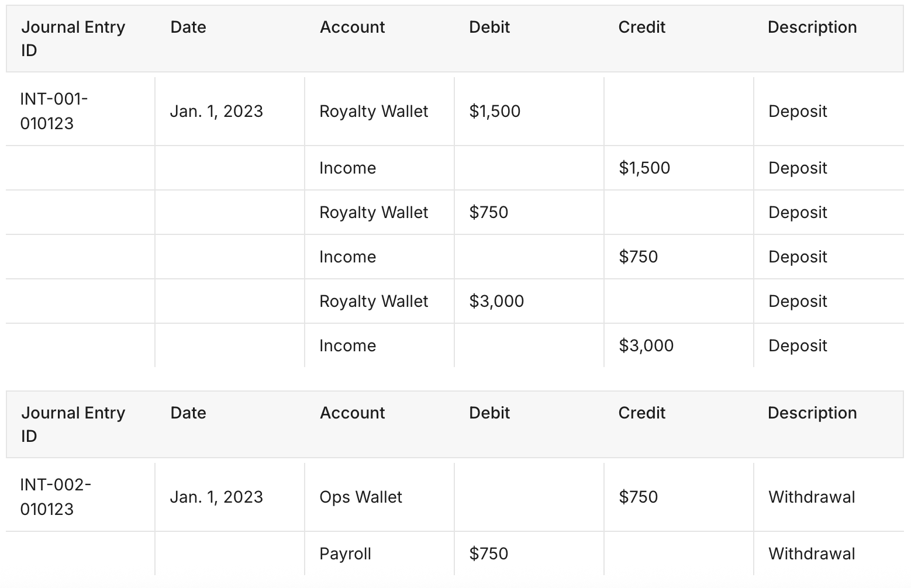Click the Ops Wallet account cell
The image size is (911, 588).
361,497
